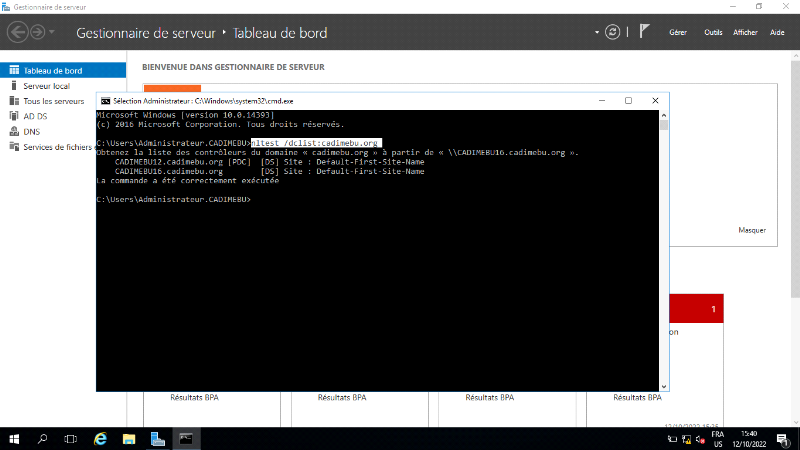Click the muted volume tray icon
This screenshot has height=450, width=800.
point(700,439)
